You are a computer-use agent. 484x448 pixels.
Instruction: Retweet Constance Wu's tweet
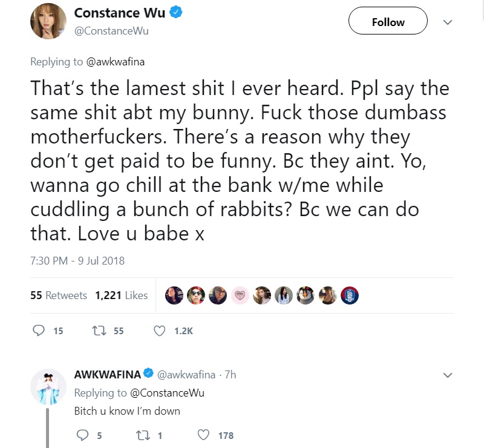coord(100,331)
